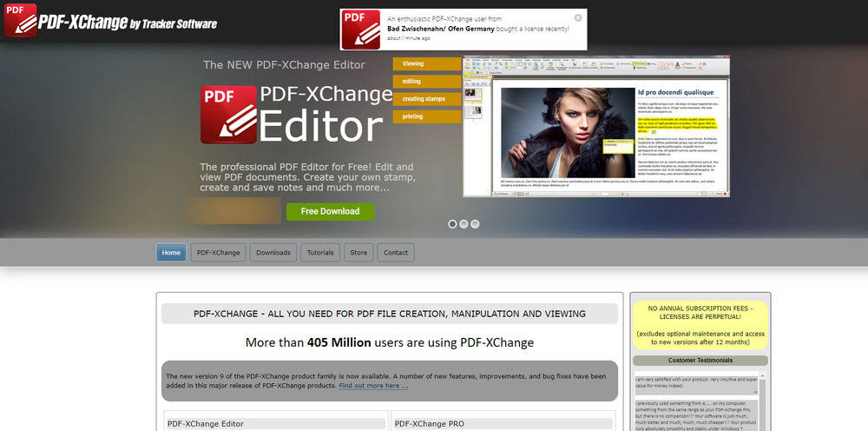Select the third carousel slide dot

click(x=475, y=224)
